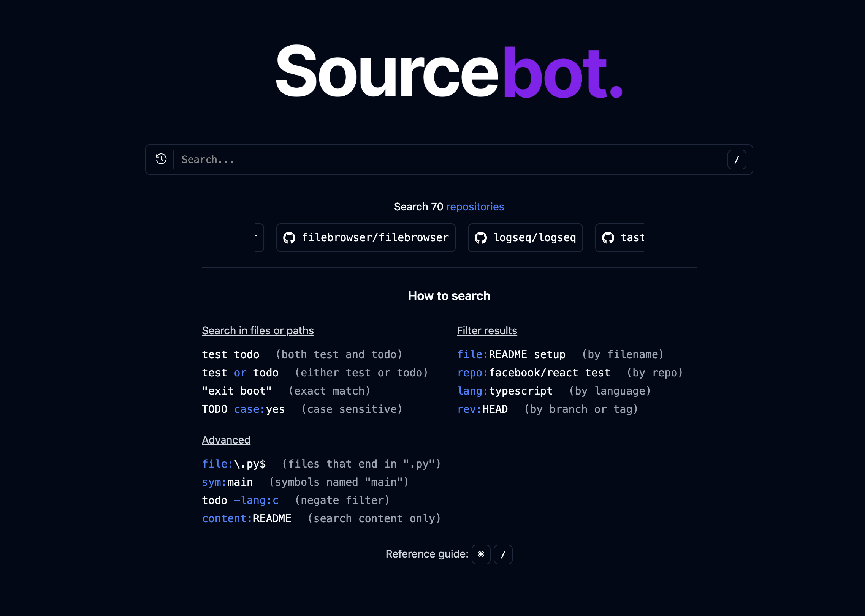The height and width of the screenshot is (616, 865).
Task: Click GitHub icon on logseq/logseq chip
Action: pos(481,238)
